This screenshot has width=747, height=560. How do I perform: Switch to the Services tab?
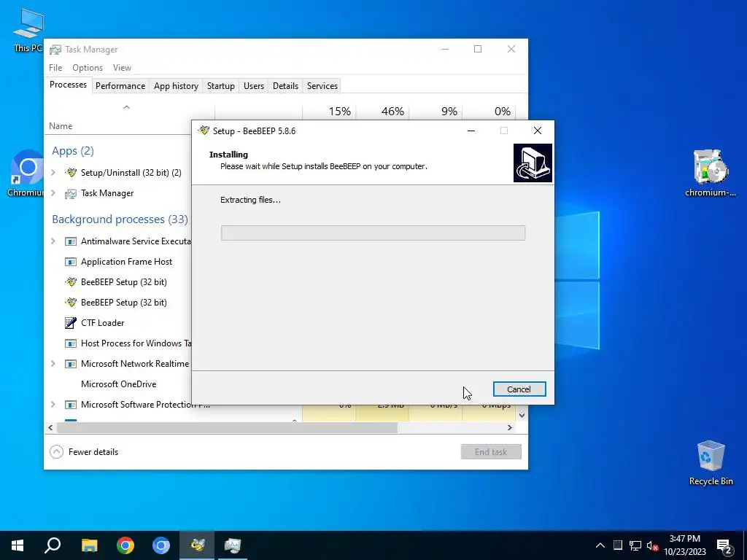(x=322, y=86)
